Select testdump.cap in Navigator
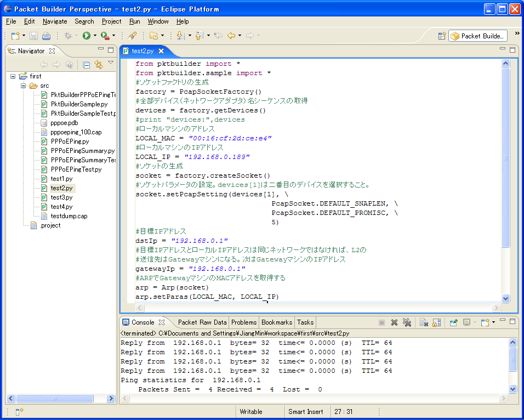Image resolution: width=524 pixels, height=420 pixels. pyautogui.click(x=69, y=217)
